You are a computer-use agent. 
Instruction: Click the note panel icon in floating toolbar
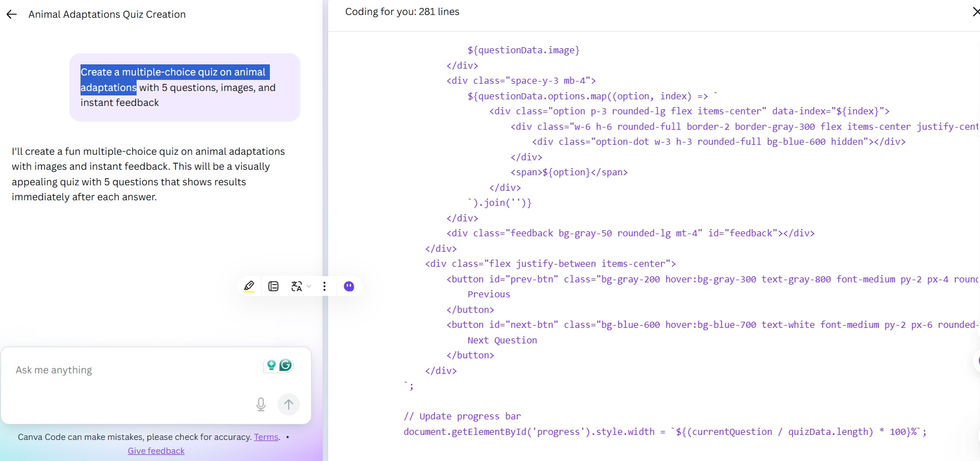point(273,286)
